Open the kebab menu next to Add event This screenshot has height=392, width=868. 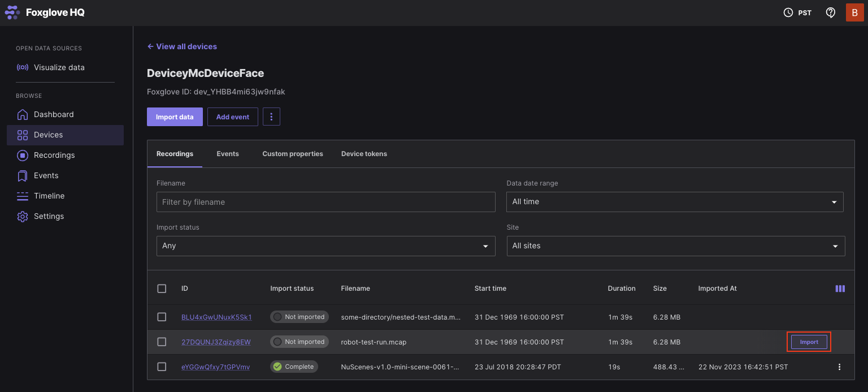coord(271,117)
